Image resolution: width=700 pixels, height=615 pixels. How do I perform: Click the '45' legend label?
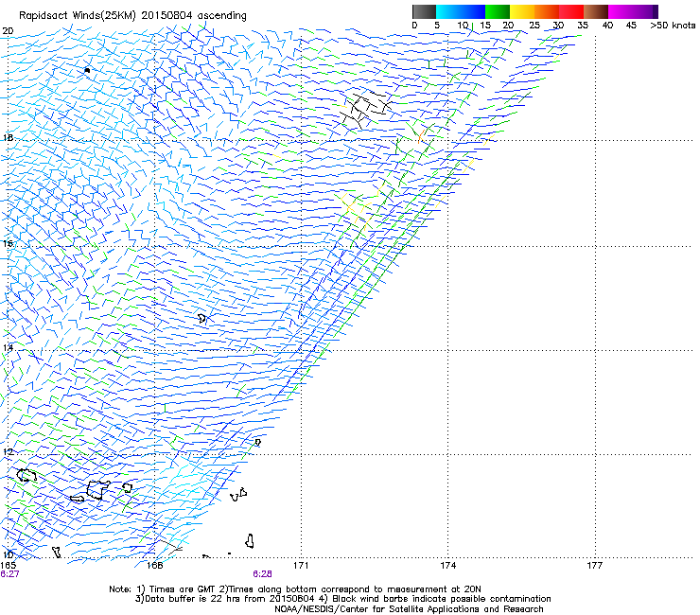[x=631, y=26]
